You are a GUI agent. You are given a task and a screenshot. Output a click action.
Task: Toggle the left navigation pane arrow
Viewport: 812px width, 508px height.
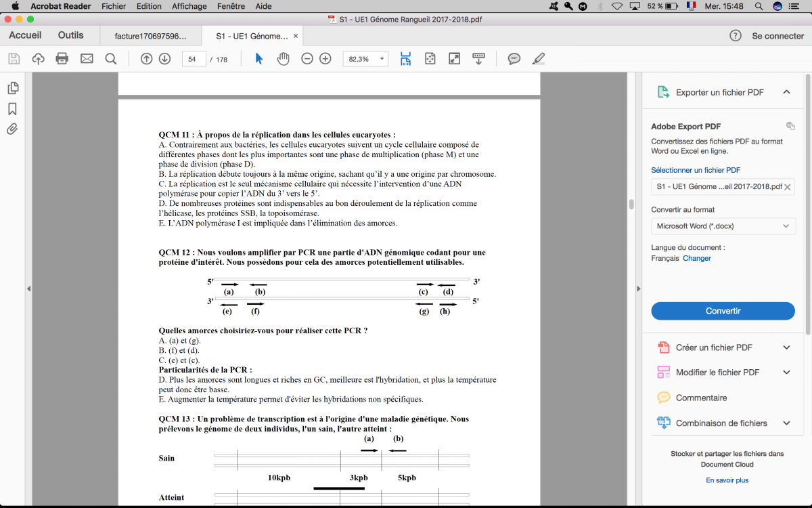pos(28,289)
